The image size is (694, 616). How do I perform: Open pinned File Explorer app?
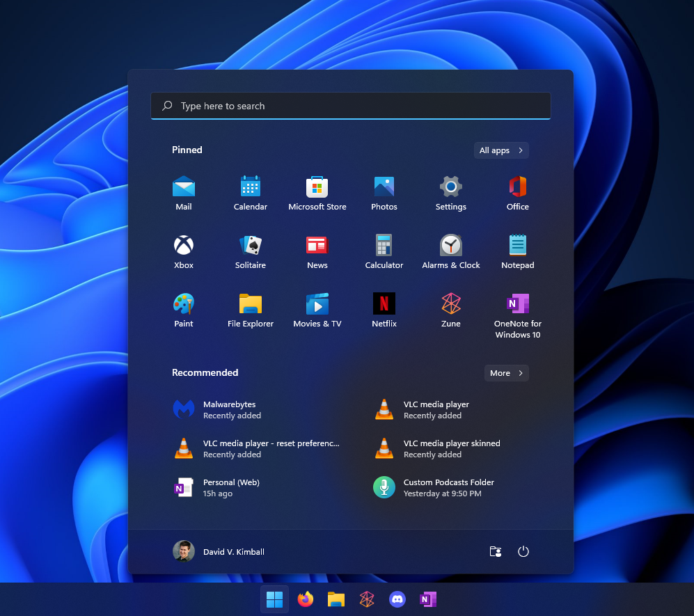coord(251,310)
